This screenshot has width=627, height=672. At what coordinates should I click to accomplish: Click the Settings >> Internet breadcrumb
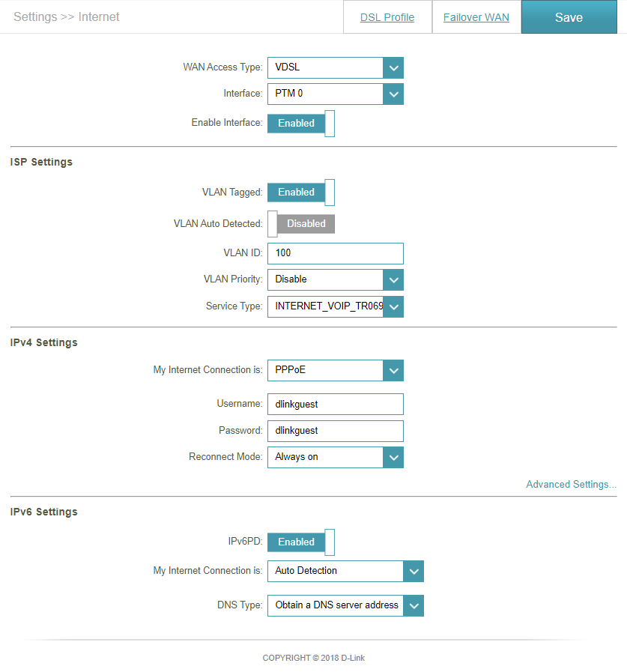(67, 16)
